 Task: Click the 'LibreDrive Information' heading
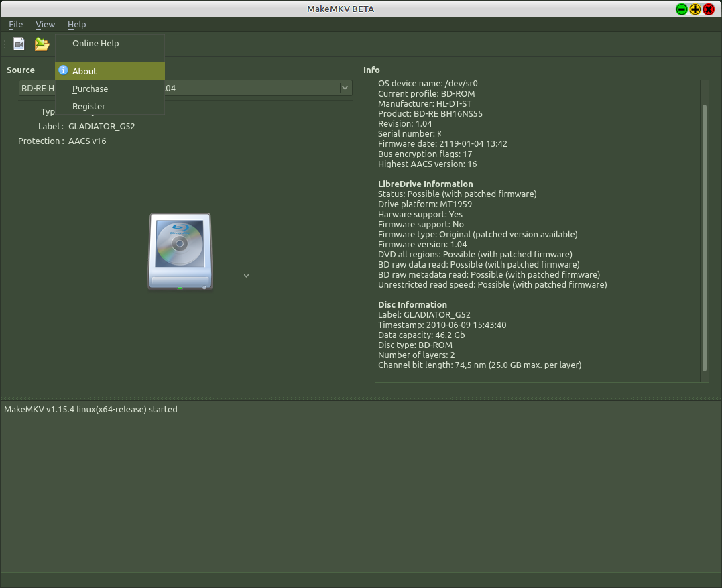coord(426,184)
